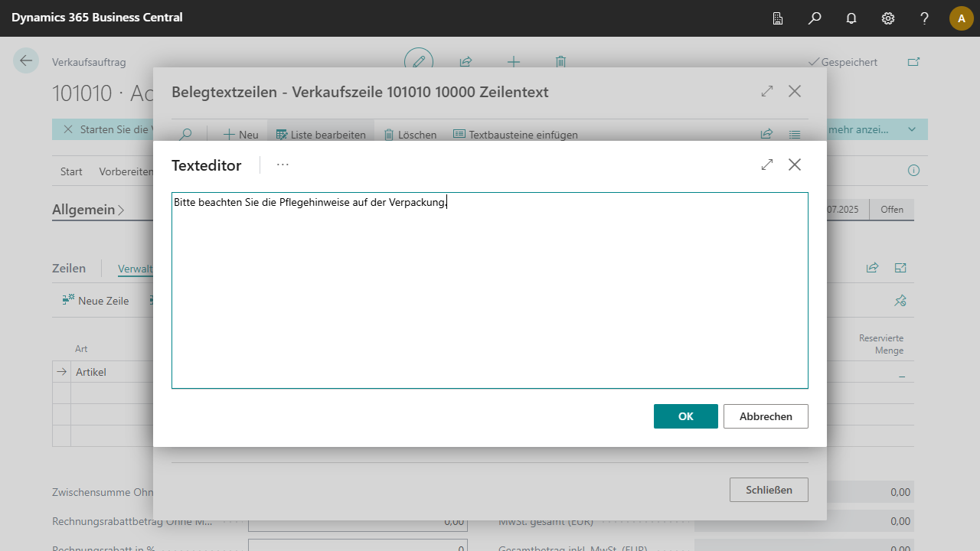Screen dimensions: 980x551
Task: Click Neue Zeile in the lines toolbar
Action: [x=96, y=301]
